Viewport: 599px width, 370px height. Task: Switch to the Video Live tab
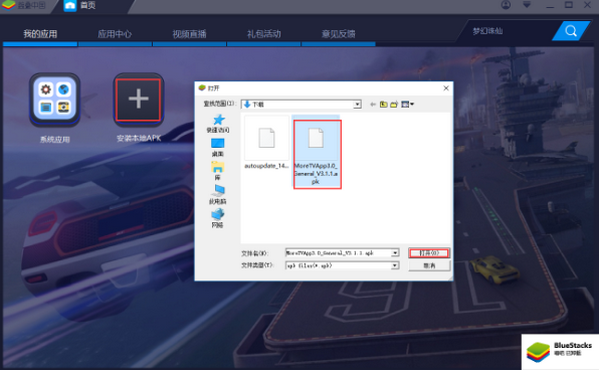point(189,34)
